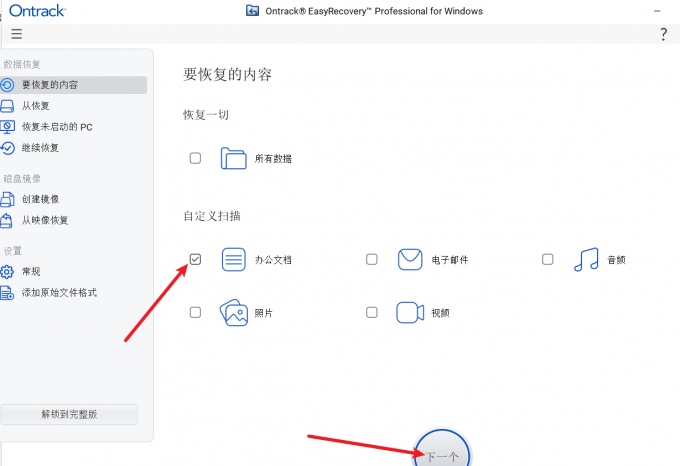Click the EasyRecovery title bar app icon
This screenshot has width=680, height=466.
(x=252, y=10)
